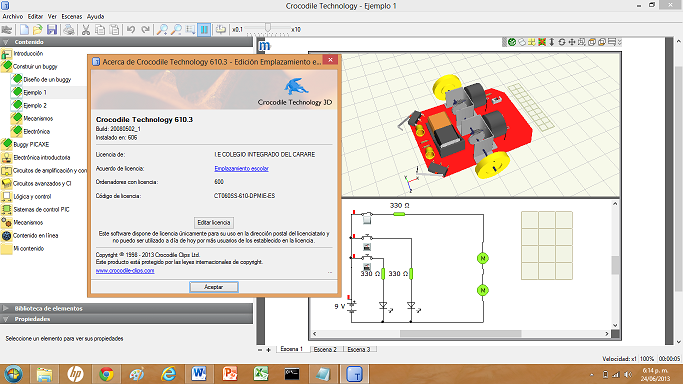Open the Editar menu
The height and width of the screenshot is (384, 683).
coord(35,17)
